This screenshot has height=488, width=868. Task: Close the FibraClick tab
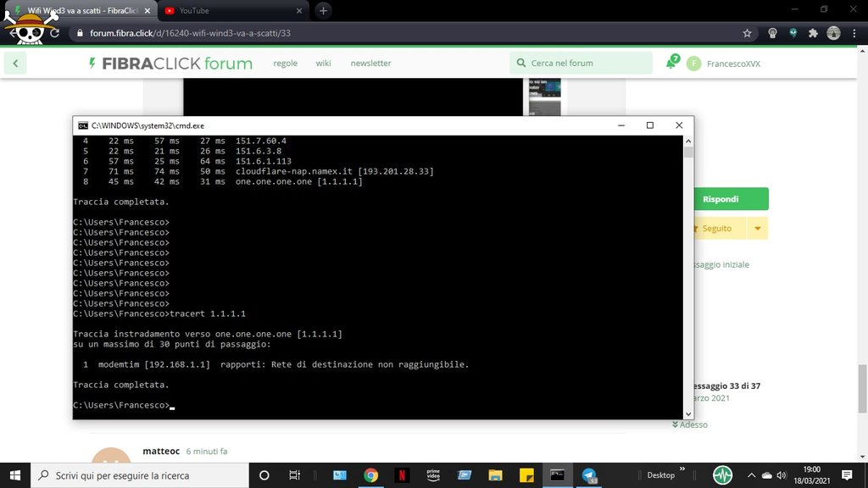coord(147,10)
